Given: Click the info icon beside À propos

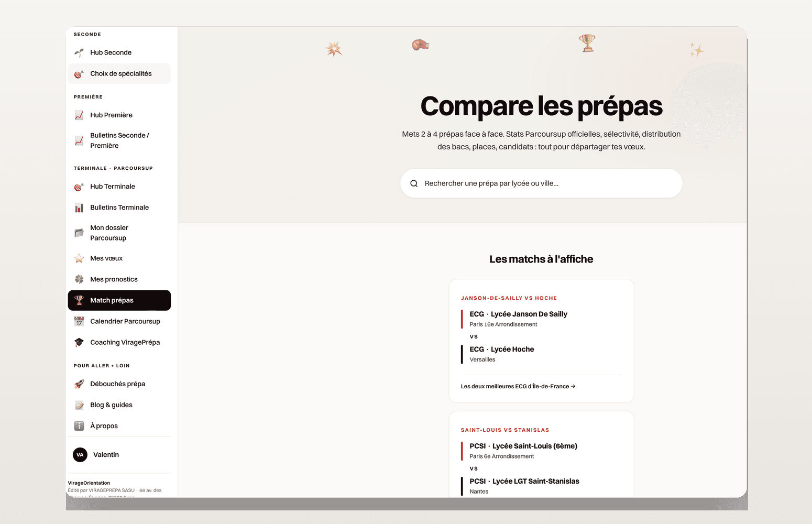Looking at the screenshot, I should tap(79, 426).
